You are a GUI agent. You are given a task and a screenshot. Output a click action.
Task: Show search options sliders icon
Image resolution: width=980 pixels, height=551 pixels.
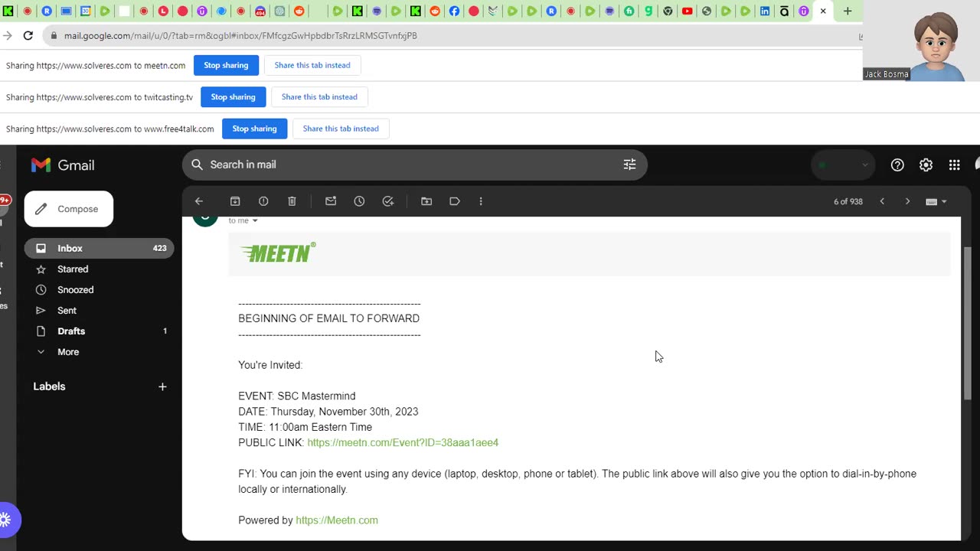click(629, 165)
